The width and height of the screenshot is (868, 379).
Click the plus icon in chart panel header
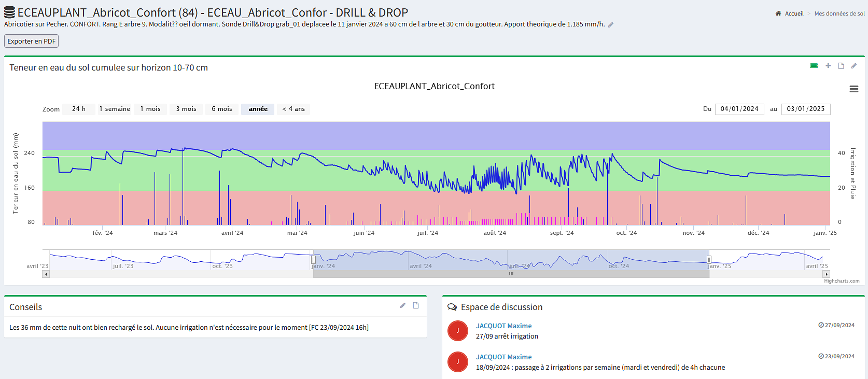click(828, 66)
